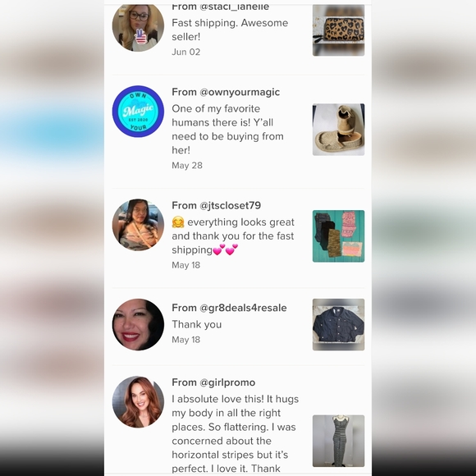This screenshot has height=476, width=476.
Task: Open @girlpromo username link
Action: point(227,382)
